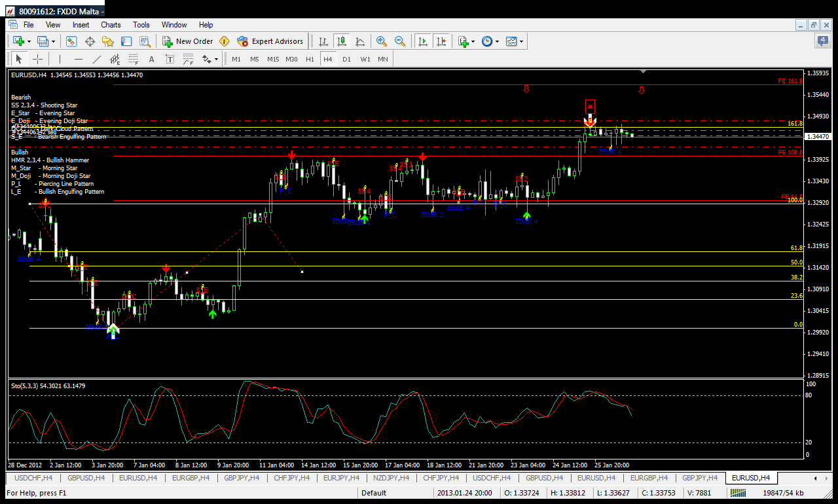Open the Charts menu
The width and height of the screenshot is (838, 504).
coord(111,25)
